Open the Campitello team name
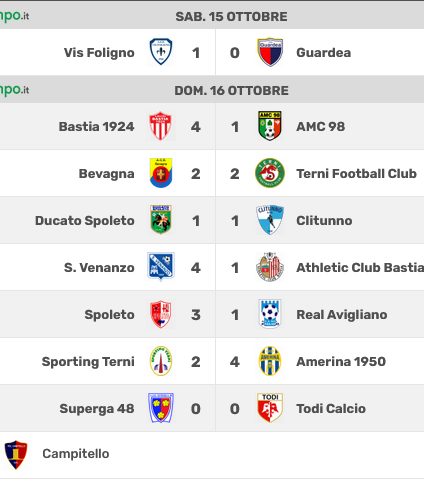This screenshot has width=424, height=485. (76, 454)
